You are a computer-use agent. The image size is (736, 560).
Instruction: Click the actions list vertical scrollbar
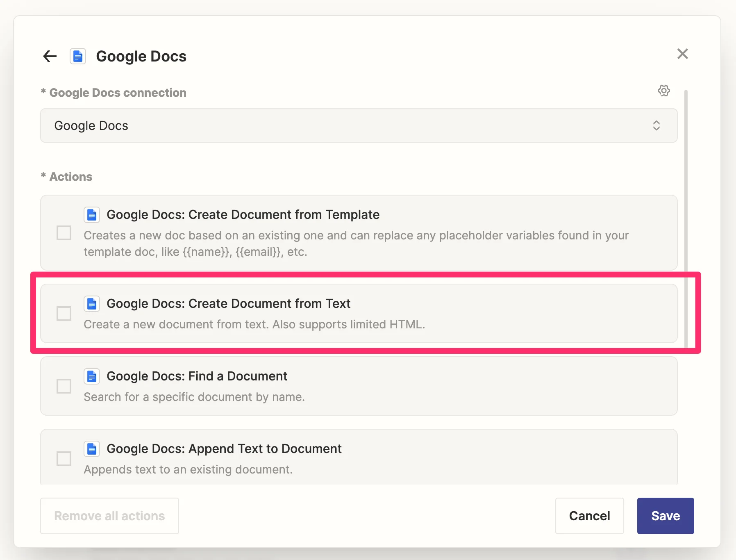pos(686,218)
